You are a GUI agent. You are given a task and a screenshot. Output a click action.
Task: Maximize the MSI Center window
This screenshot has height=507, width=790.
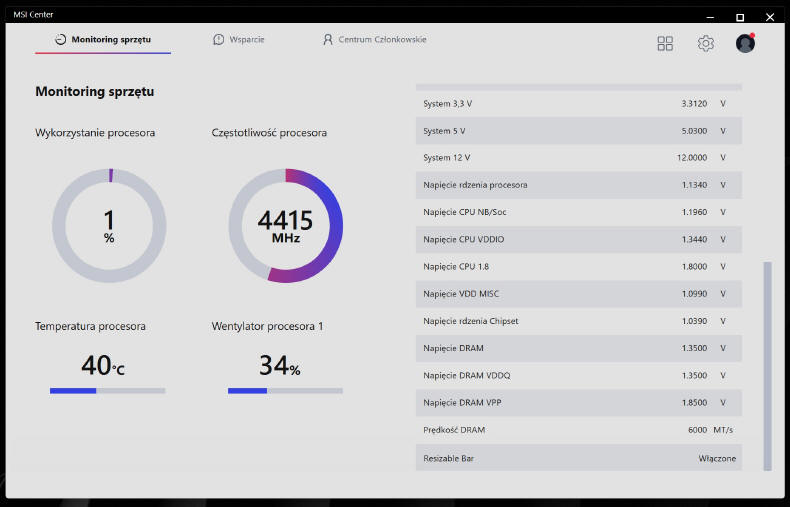[740, 16]
